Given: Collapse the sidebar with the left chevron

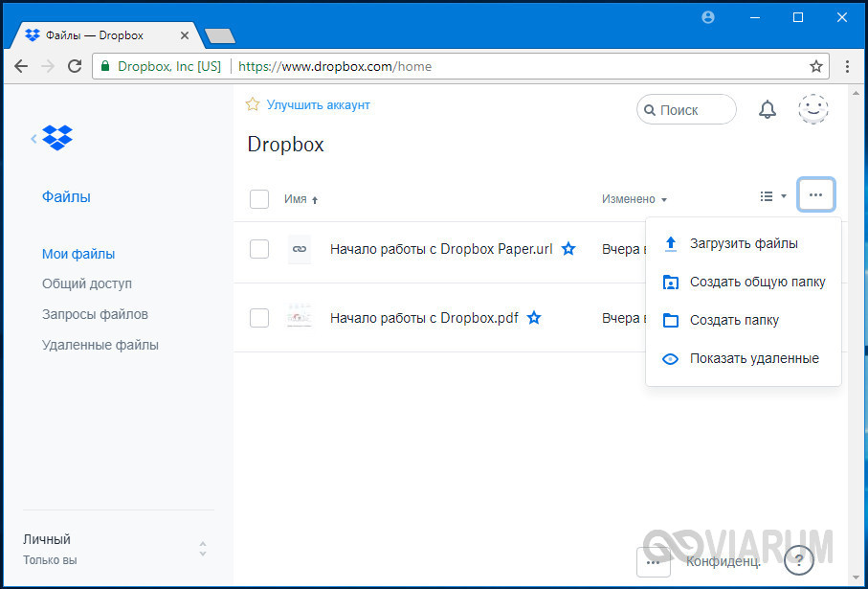Looking at the screenshot, I should pyautogui.click(x=33, y=139).
